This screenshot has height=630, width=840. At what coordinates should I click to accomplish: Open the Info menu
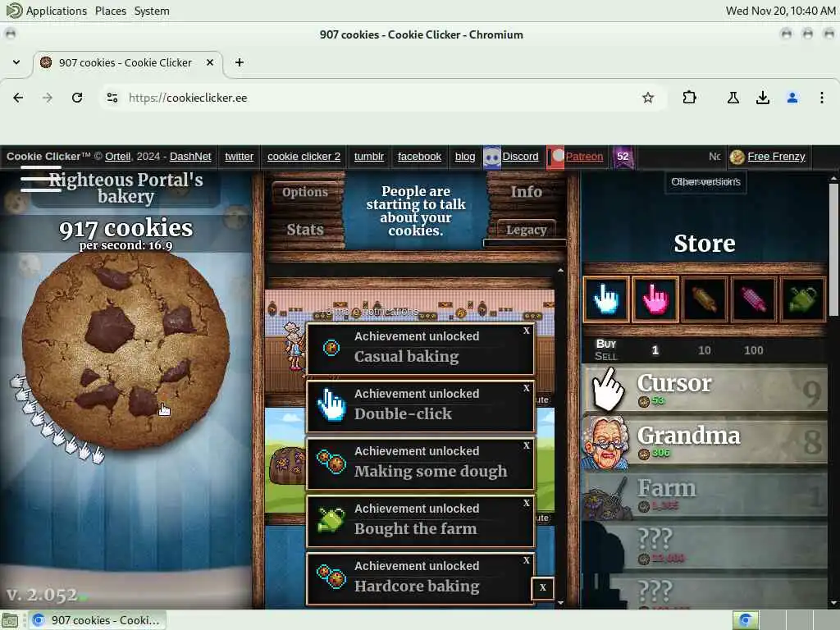point(526,192)
